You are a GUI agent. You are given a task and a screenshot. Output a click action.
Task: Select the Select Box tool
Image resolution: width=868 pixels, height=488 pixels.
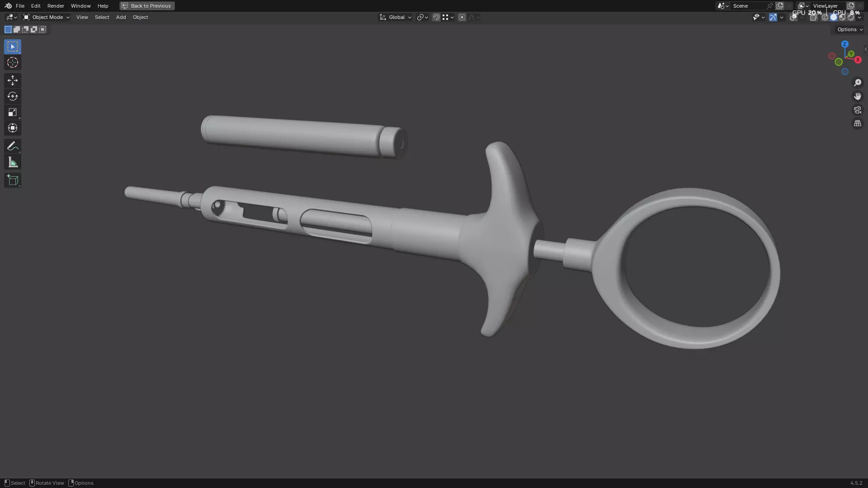pos(13,47)
